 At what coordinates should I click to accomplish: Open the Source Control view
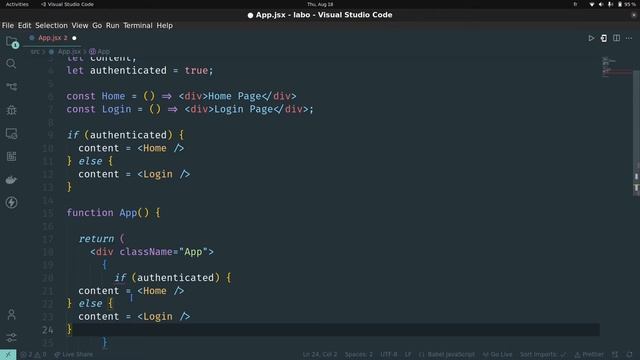point(11,87)
